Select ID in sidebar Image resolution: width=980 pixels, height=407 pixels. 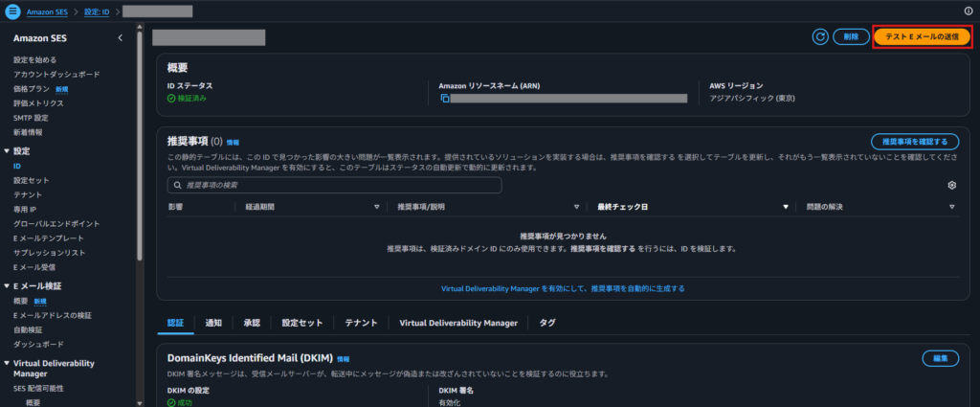point(17,167)
